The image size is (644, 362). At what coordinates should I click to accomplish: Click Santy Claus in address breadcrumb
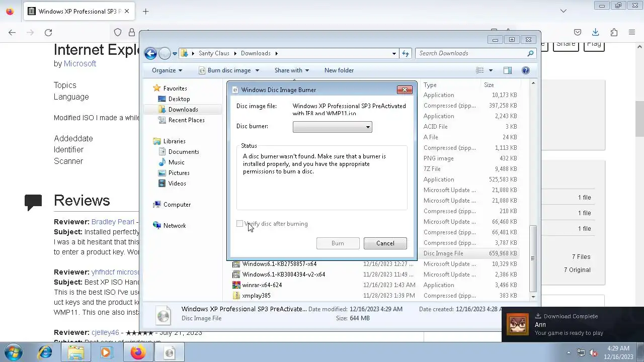[214, 53]
